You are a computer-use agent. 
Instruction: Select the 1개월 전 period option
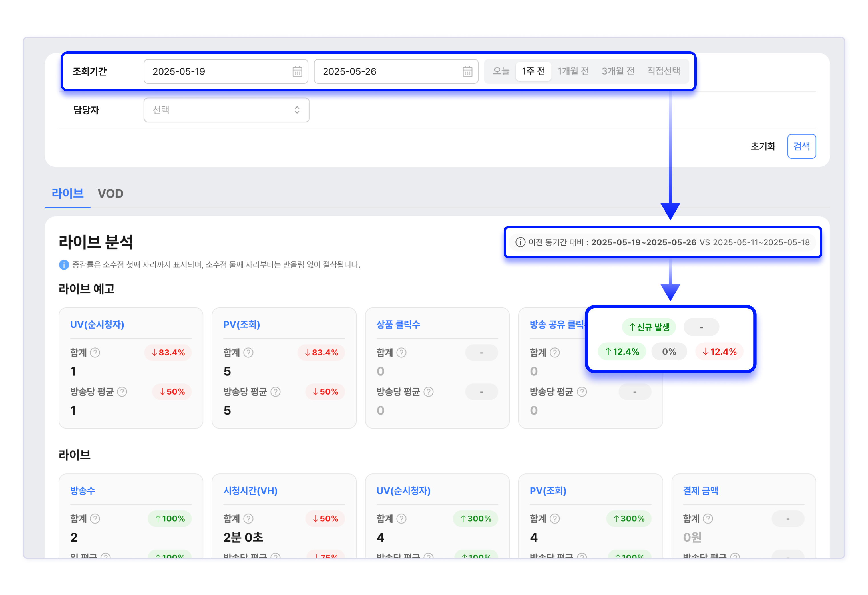click(573, 71)
